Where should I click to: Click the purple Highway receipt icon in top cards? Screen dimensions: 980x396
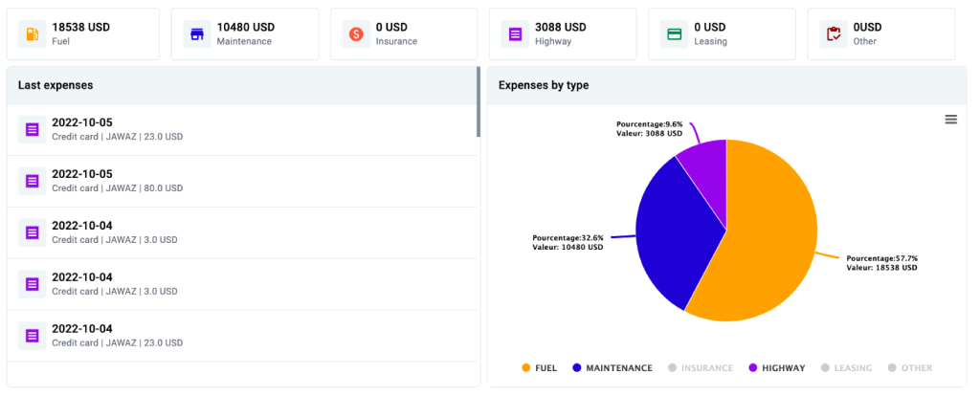point(515,34)
